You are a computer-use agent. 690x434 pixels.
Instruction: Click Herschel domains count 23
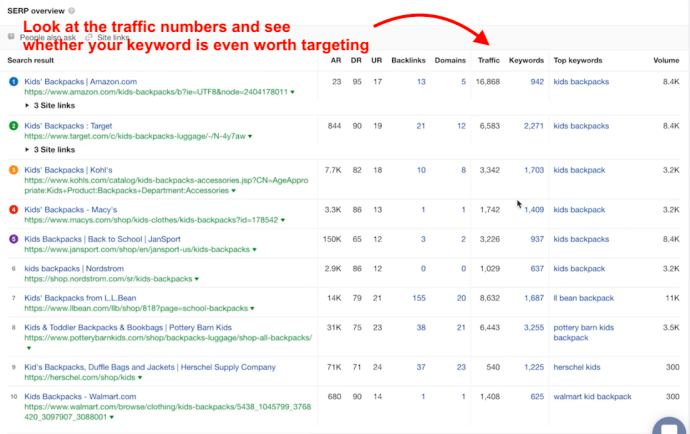461,367
